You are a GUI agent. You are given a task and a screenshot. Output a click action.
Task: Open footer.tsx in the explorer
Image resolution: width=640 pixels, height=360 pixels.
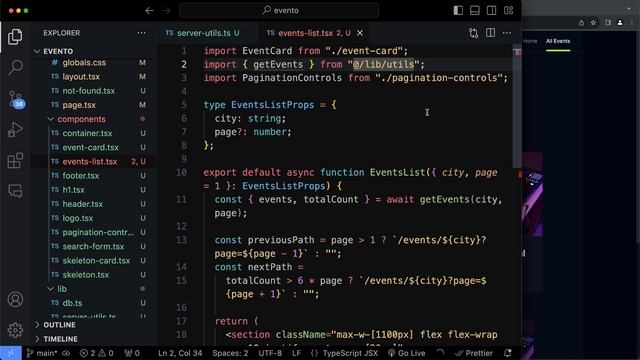(81, 176)
